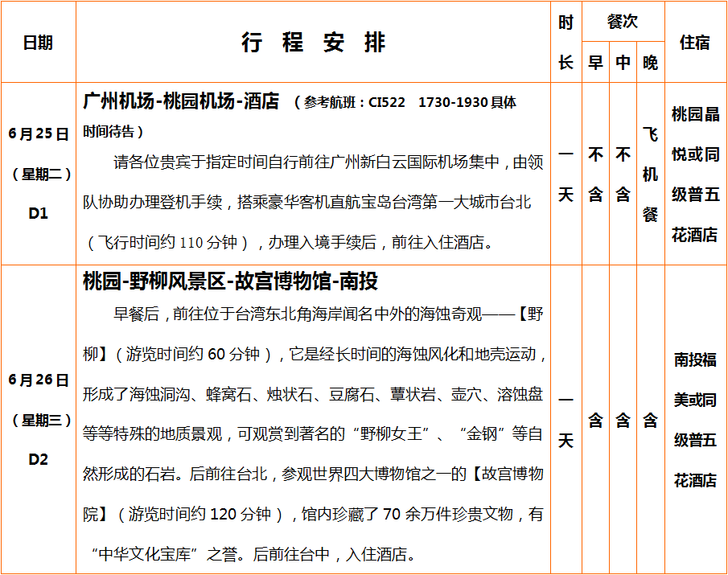Select the D2 dinner 含 cell
The image size is (728, 575).
click(650, 420)
